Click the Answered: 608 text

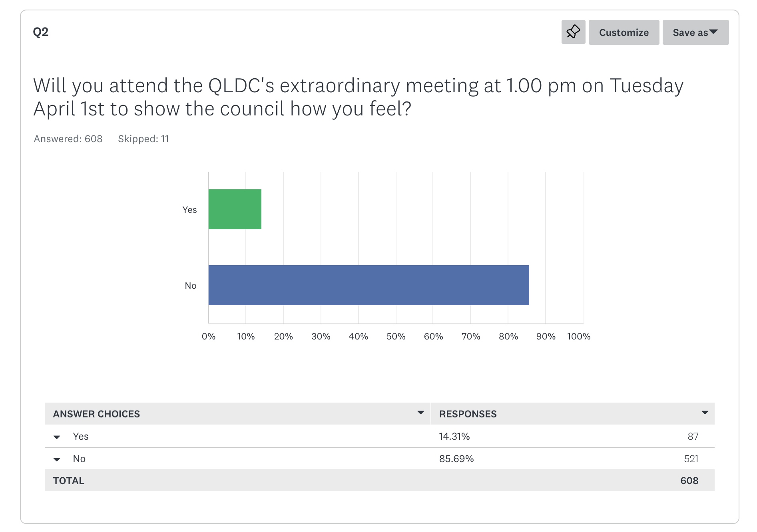pyautogui.click(x=68, y=139)
